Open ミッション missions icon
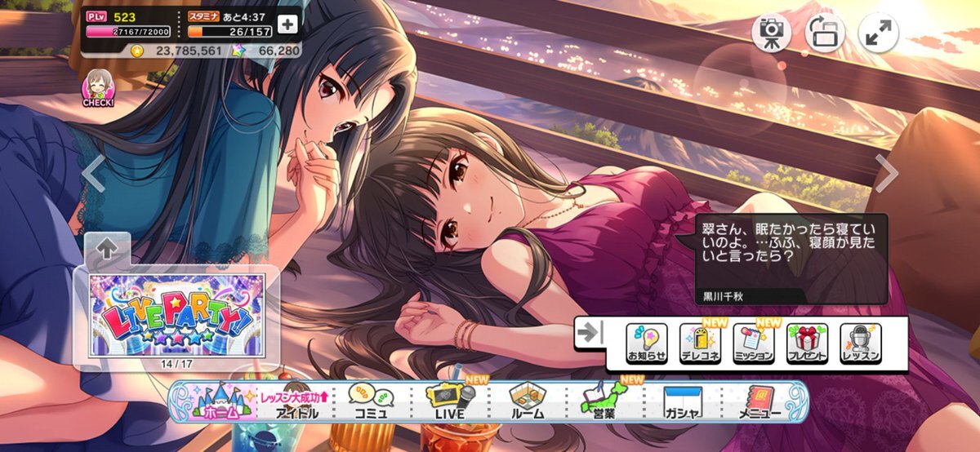Image resolution: width=980 pixels, height=452 pixels. pyautogui.click(x=754, y=343)
